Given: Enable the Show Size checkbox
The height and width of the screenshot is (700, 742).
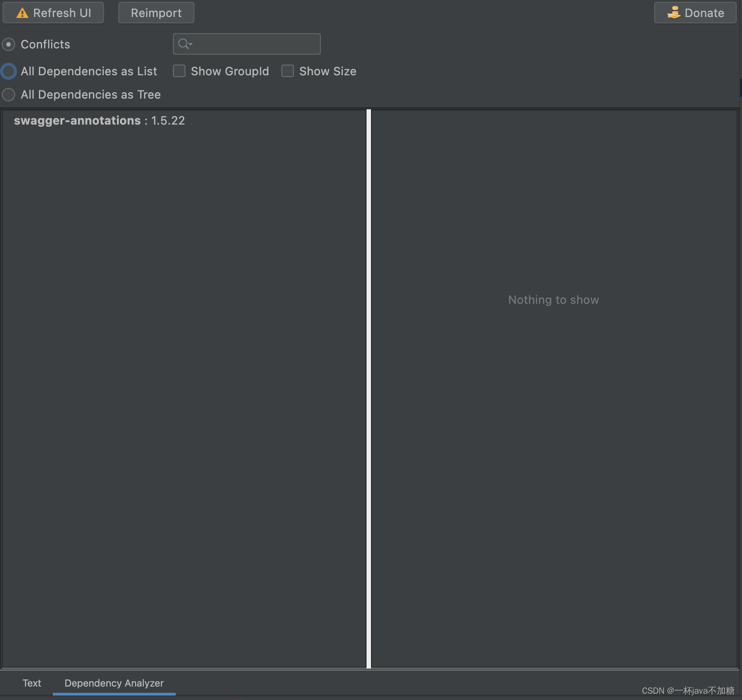Looking at the screenshot, I should (288, 71).
